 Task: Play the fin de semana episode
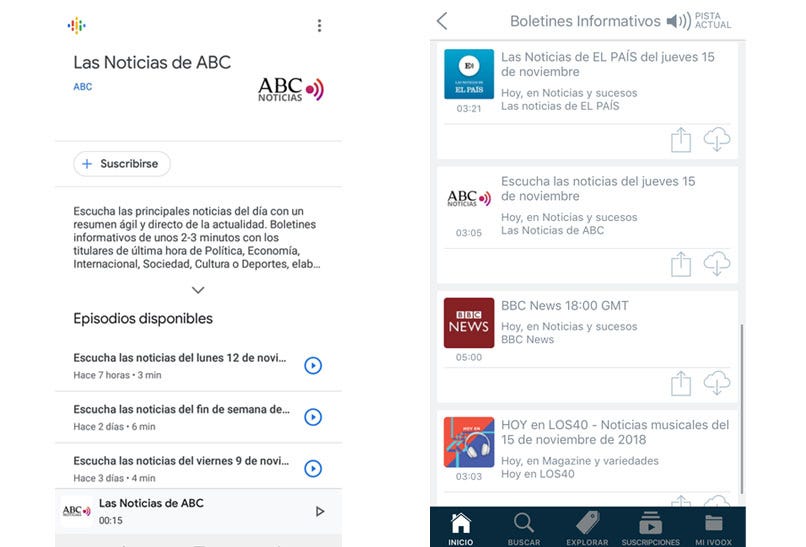click(313, 416)
